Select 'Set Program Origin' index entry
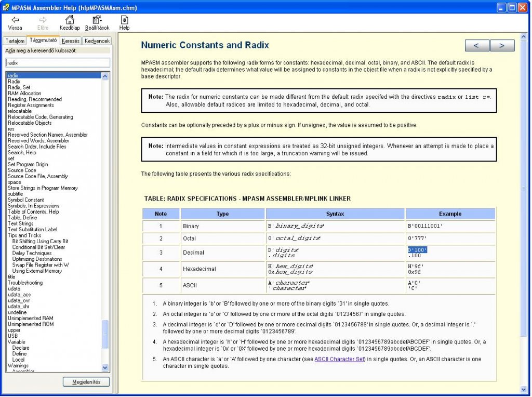Viewport: 532px width, 397px height. (28, 165)
